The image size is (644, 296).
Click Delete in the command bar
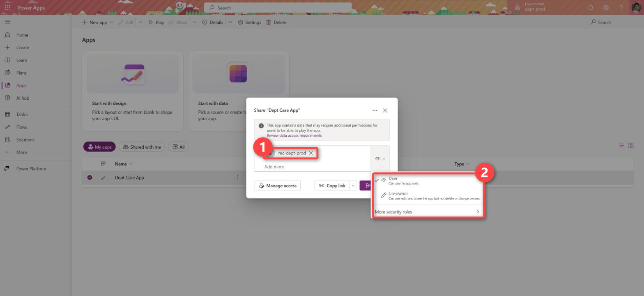point(276,22)
